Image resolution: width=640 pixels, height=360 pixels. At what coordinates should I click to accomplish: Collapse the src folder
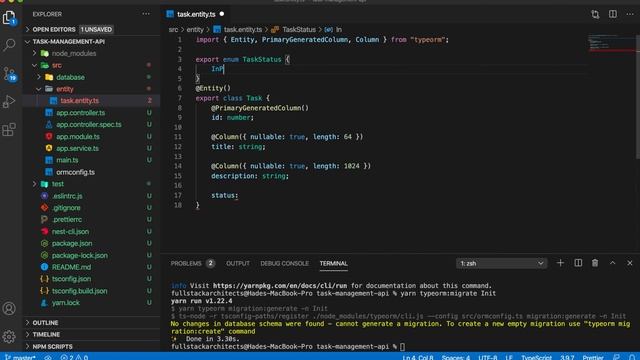(57, 65)
